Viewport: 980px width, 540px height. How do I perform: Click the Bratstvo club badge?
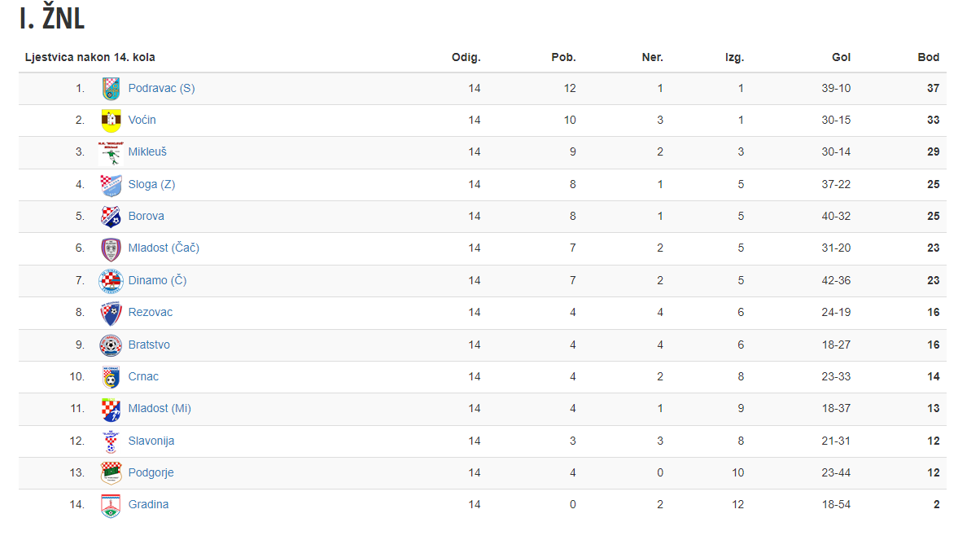click(x=111, y=345)
